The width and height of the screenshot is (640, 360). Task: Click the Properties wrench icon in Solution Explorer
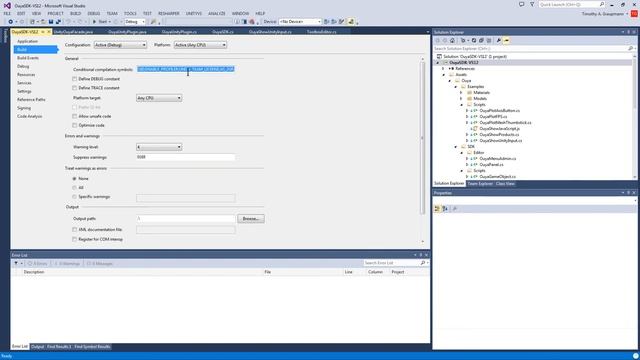(498, 40)
